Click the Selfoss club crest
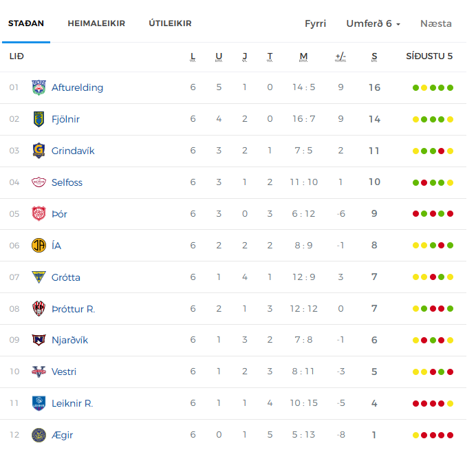 [39, 182]
